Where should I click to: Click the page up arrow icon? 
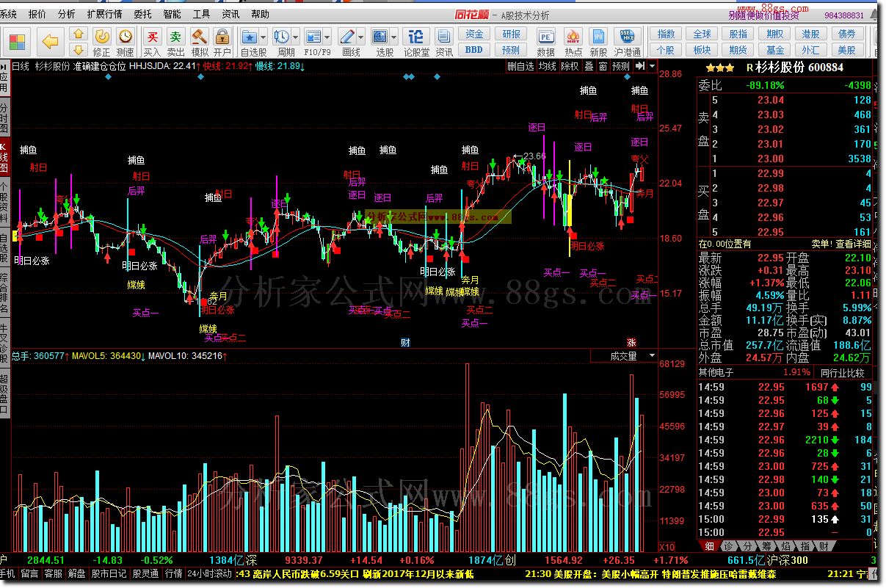tap(79, 34)
